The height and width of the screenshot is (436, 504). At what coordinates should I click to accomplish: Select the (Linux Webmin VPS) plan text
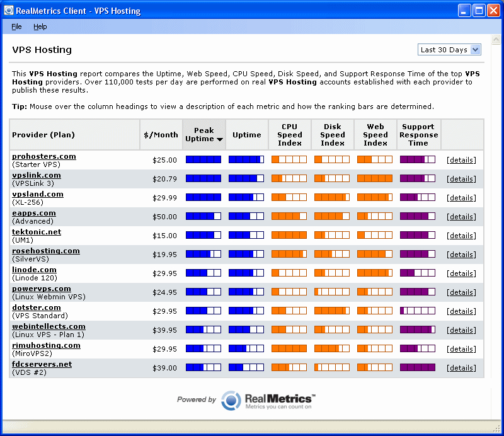[49, 297]
